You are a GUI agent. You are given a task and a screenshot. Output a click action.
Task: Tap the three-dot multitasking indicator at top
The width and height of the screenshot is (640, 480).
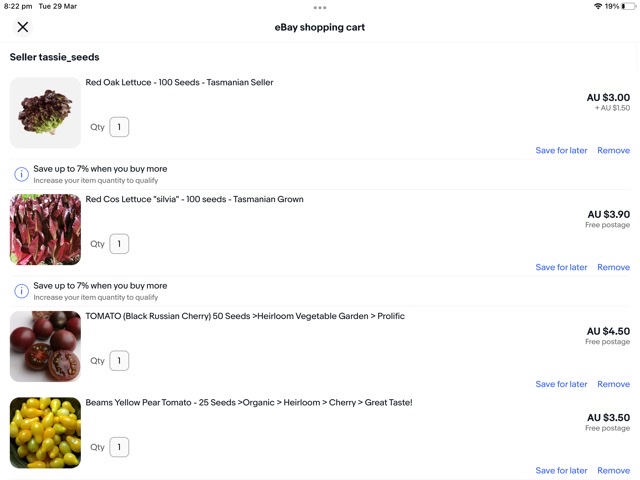click(320, 7)
